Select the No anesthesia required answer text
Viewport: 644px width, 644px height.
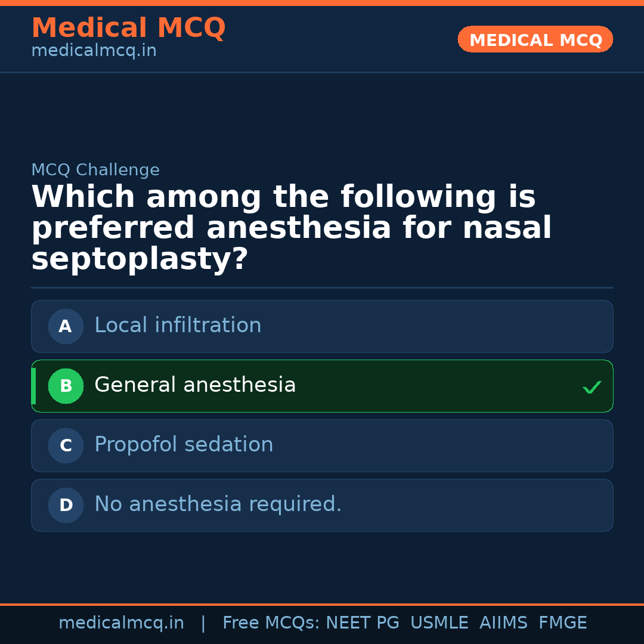click(218, 504)
